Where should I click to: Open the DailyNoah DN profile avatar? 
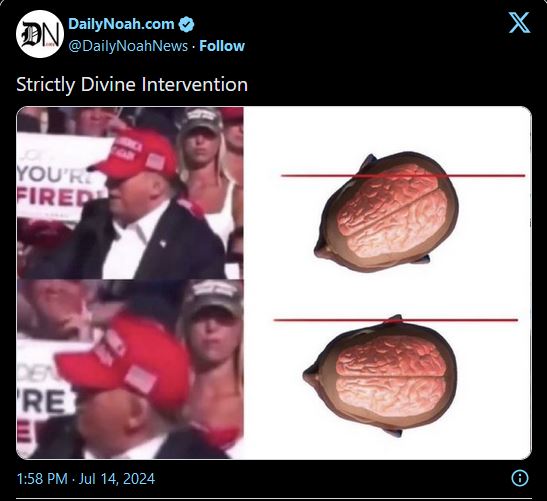click(40, 34)
